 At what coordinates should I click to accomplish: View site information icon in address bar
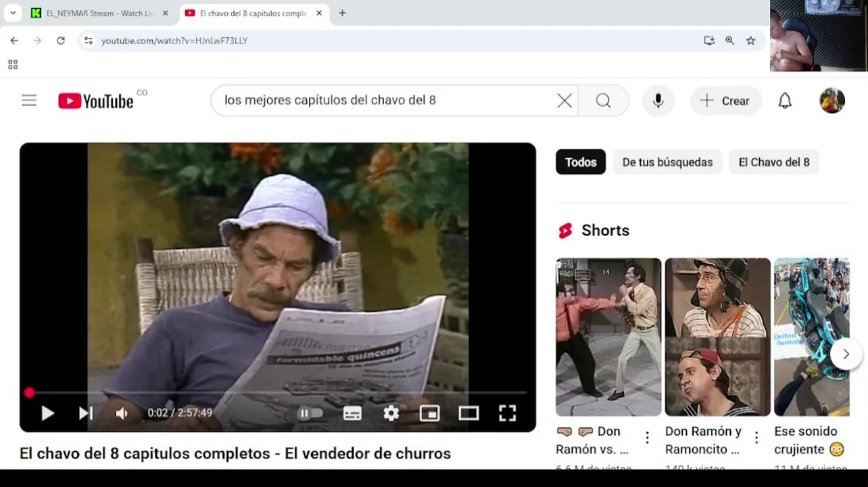coord(88,41)
